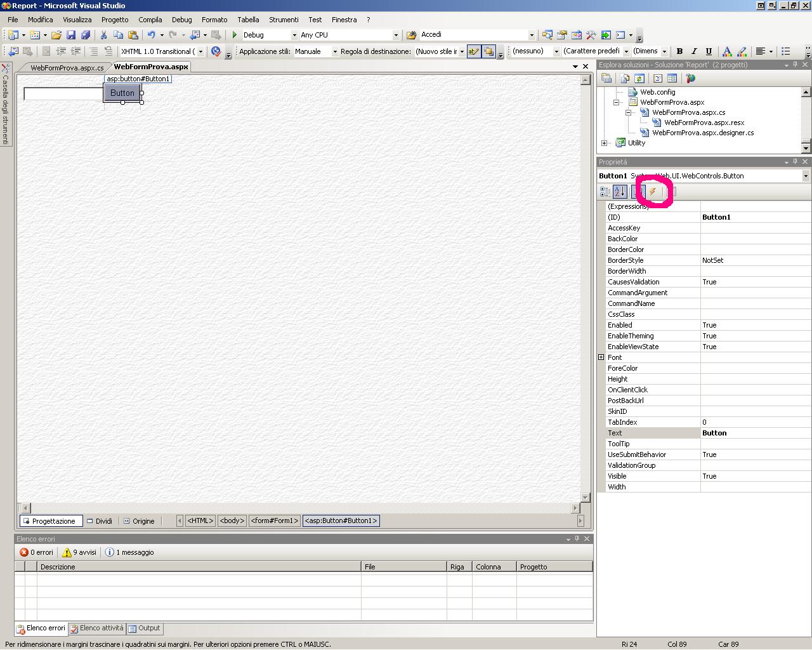Select the Button control on the design surface
Viewport: 812px width, 650px height.
point(122,93)
